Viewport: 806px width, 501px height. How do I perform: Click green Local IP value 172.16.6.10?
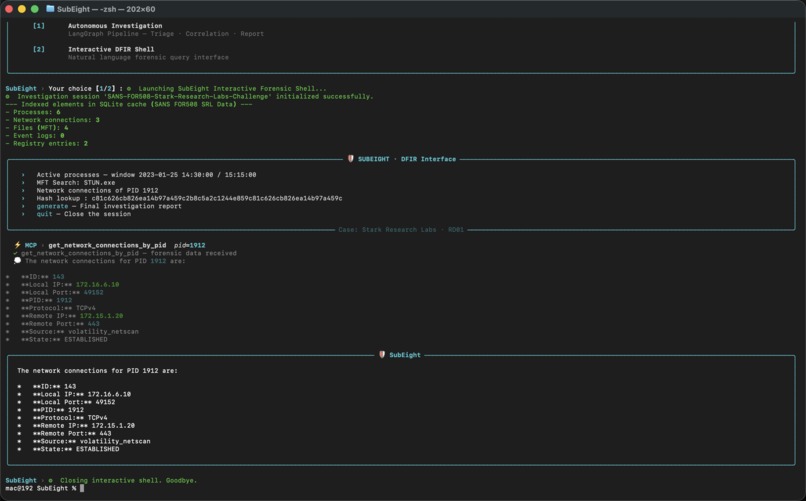coord(97,284)
